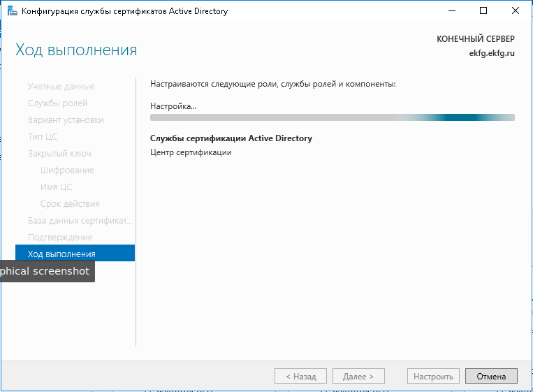Open the Службы ролей step
533x392 pixels.
57,103
